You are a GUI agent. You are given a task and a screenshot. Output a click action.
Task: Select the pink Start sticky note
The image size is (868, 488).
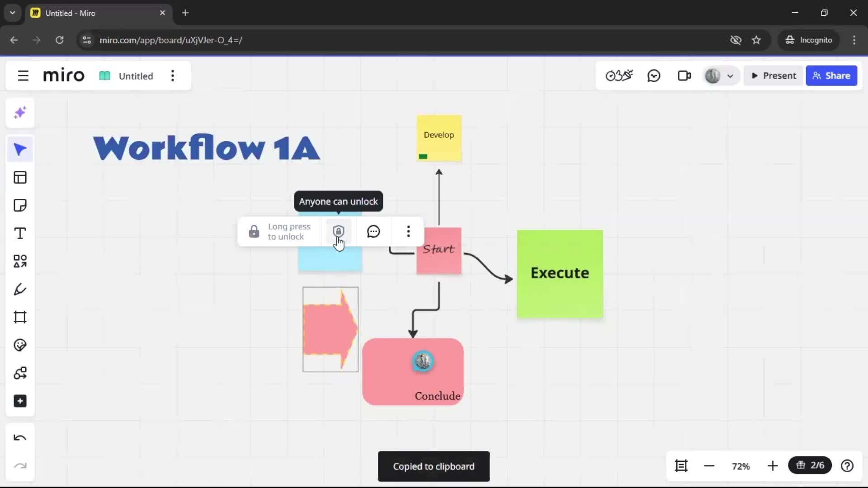point(439,251)
